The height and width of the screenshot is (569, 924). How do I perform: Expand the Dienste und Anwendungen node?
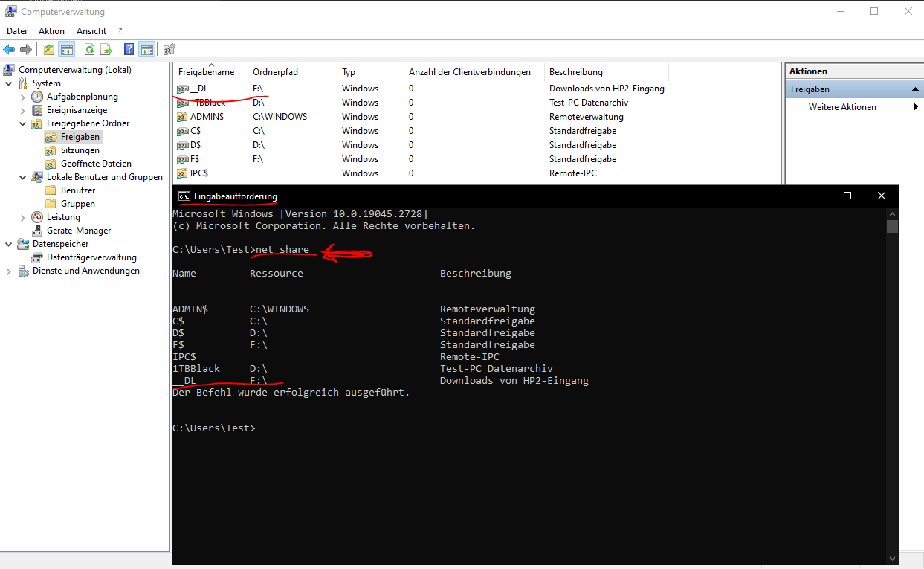pyautogui.click(x=9, y=271)
